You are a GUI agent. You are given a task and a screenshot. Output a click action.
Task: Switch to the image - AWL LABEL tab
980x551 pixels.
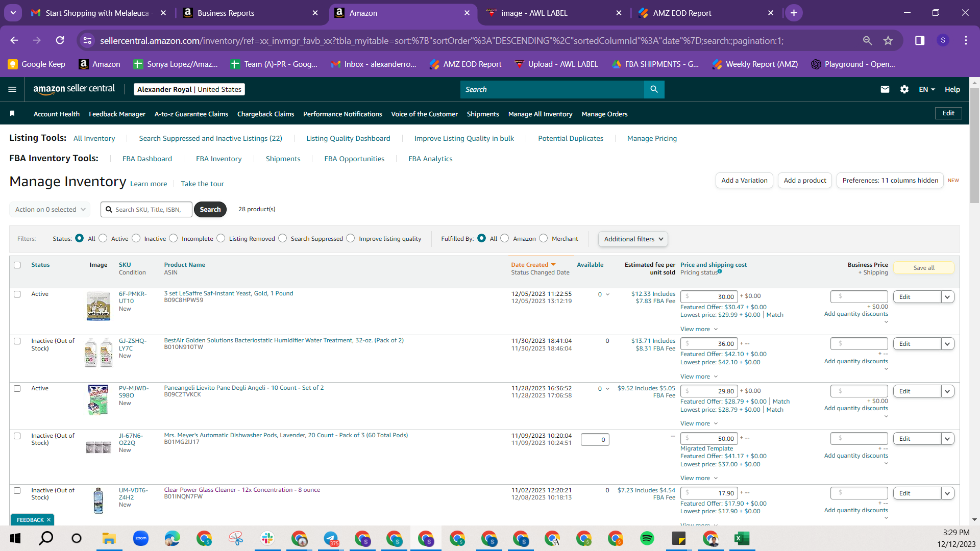coord(554,13)
